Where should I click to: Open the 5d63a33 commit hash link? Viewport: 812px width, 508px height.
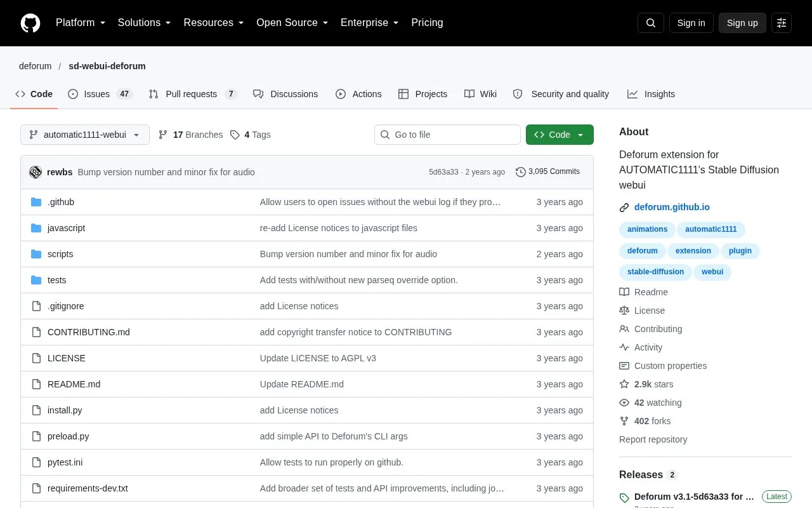point(443,172)
